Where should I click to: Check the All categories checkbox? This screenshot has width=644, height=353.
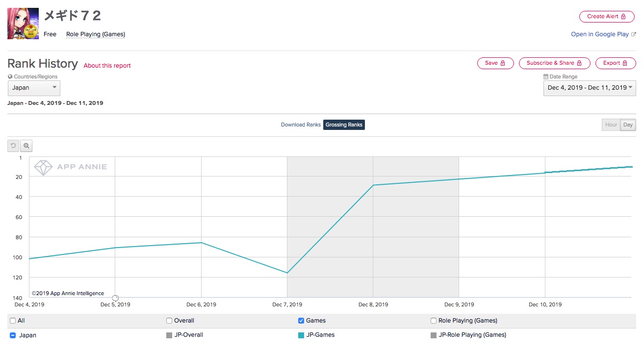coord(13,321)
